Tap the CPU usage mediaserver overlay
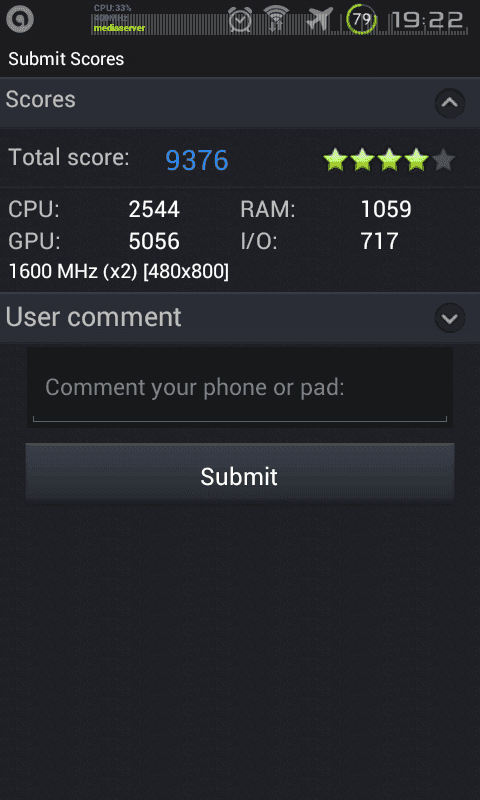This screenshot has width=480, height=800. click(x=119, y=18)
